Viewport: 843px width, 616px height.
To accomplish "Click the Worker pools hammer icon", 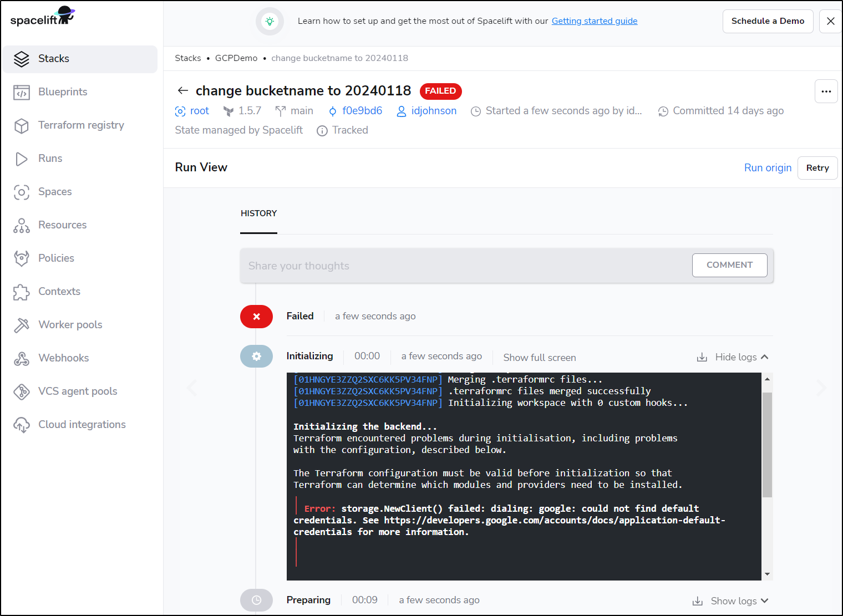I will click(x=22, y=325).
